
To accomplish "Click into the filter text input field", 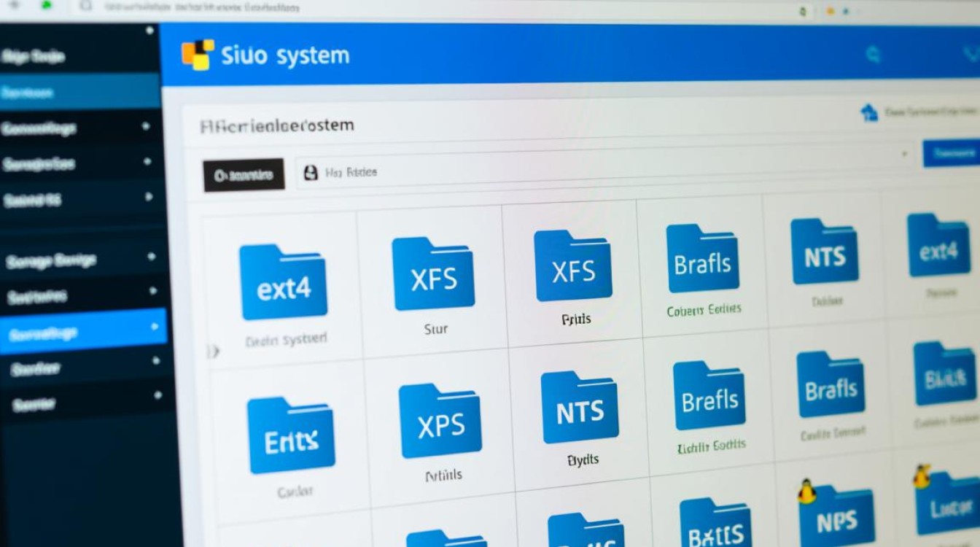I will 598,173.
